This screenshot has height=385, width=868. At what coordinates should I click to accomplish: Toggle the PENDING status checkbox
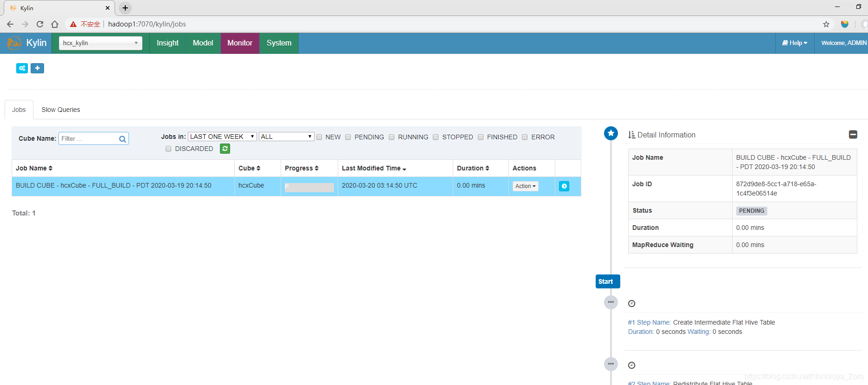click(x=348, y=137)
